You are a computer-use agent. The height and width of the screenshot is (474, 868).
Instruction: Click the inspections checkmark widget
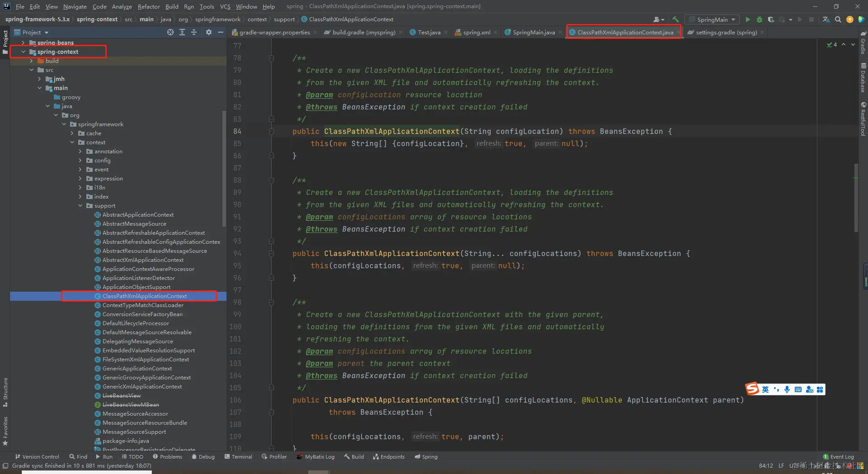(x=832, y=44)
